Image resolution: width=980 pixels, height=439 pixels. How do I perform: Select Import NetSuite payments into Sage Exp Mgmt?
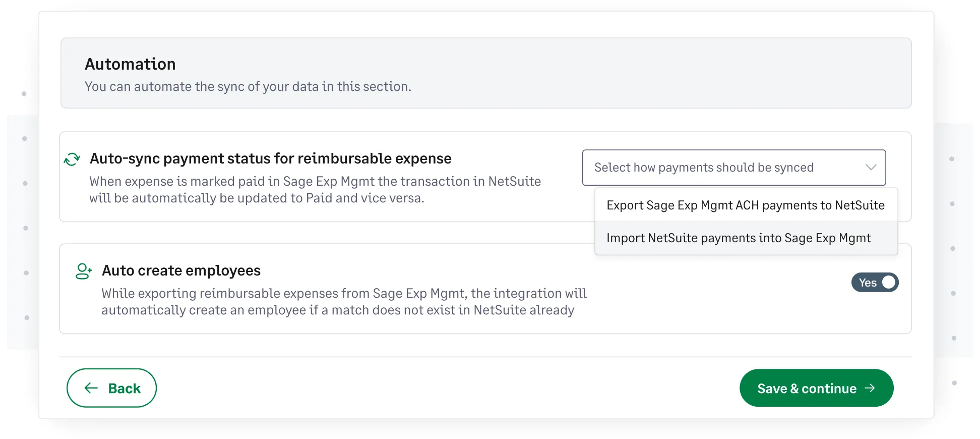(x=739, y=238)
